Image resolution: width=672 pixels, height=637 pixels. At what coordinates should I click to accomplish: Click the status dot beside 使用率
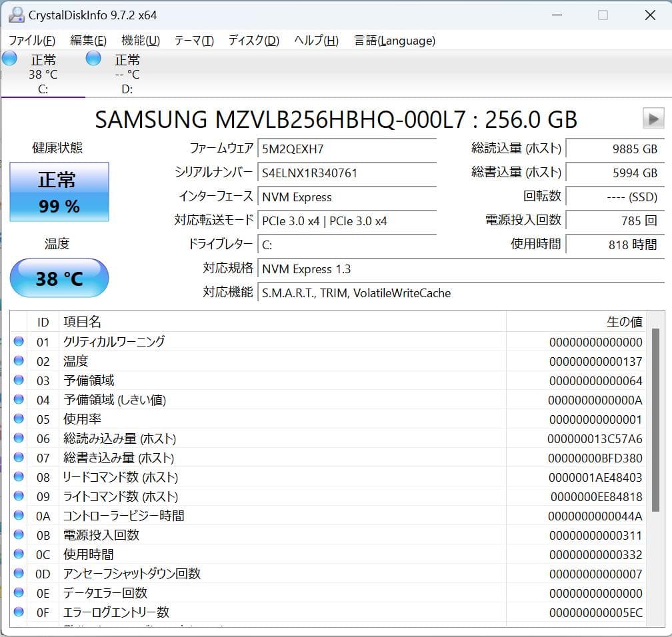(x=19, y=419)
